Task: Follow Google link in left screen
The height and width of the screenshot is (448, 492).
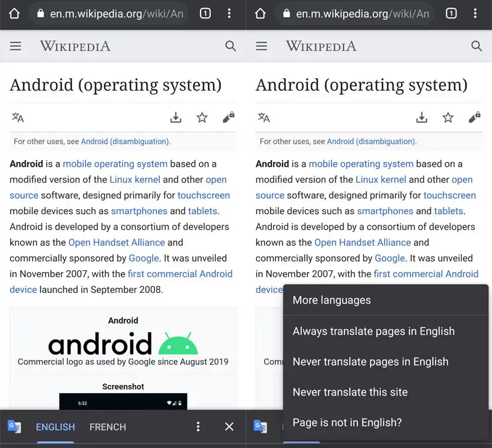Action: [144, 258]
